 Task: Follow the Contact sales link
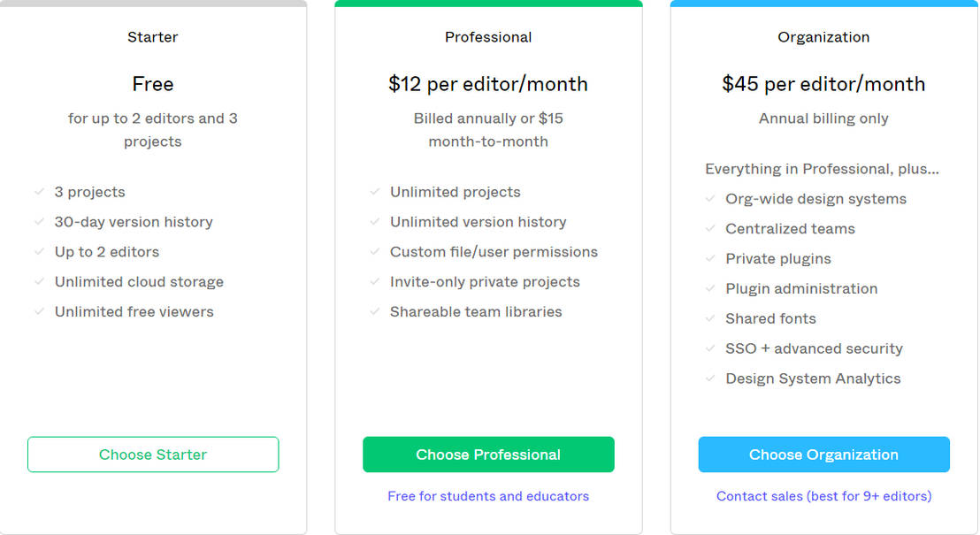(x=823, y=496)
